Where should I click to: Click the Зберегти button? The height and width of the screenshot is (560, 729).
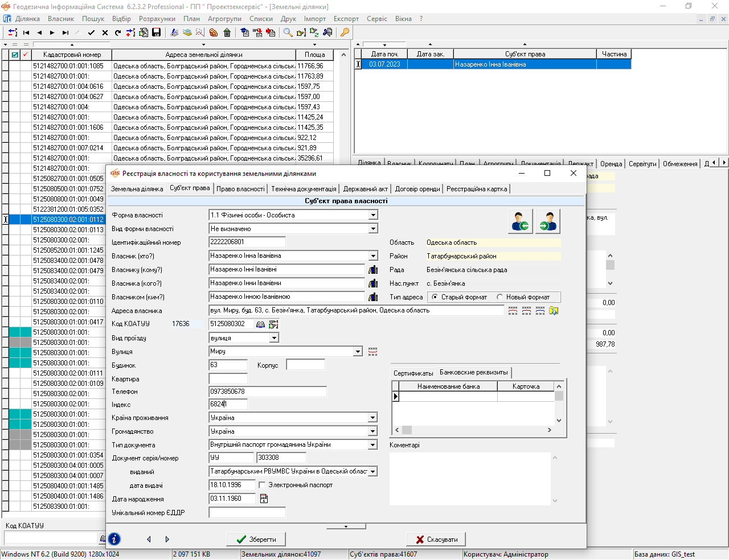tap(256, 539)
